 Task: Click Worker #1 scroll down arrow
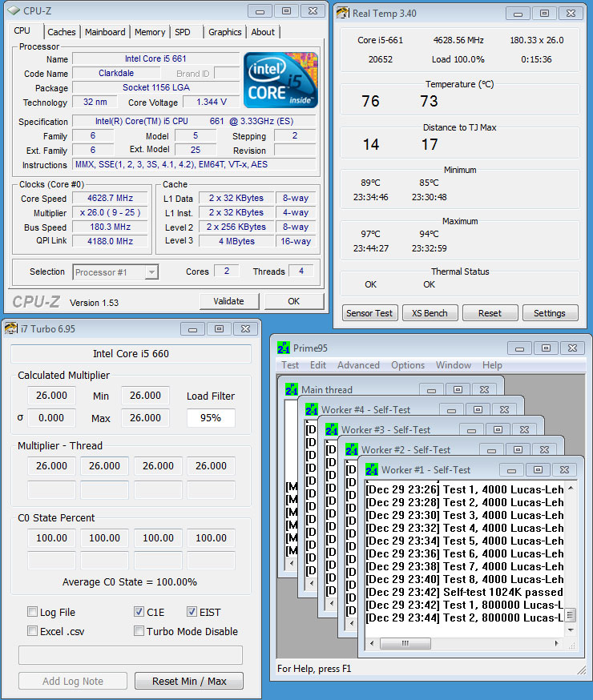pos(571,630)
